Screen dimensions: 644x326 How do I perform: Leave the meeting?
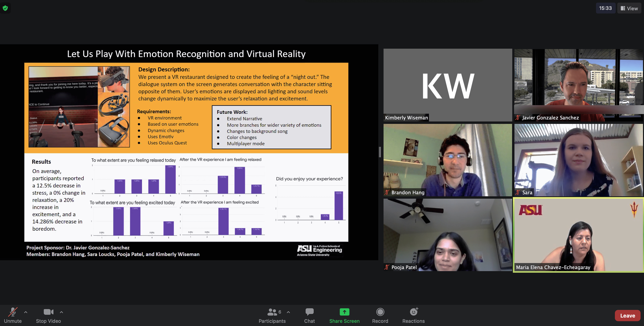point(627,316)
